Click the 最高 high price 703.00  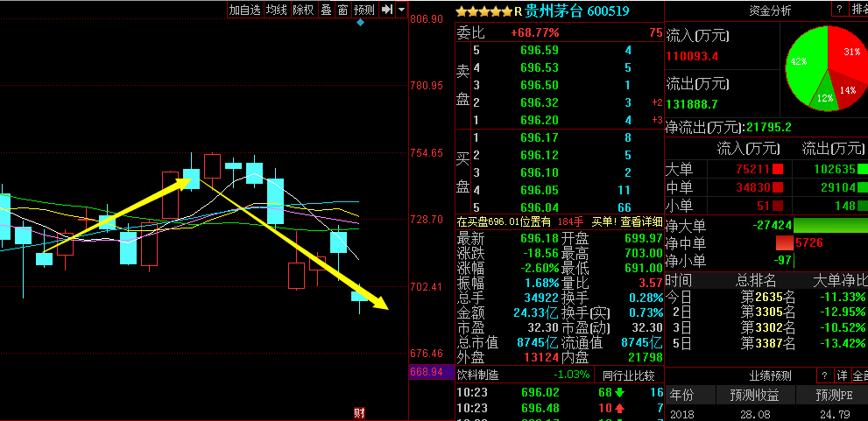[643, 253]
